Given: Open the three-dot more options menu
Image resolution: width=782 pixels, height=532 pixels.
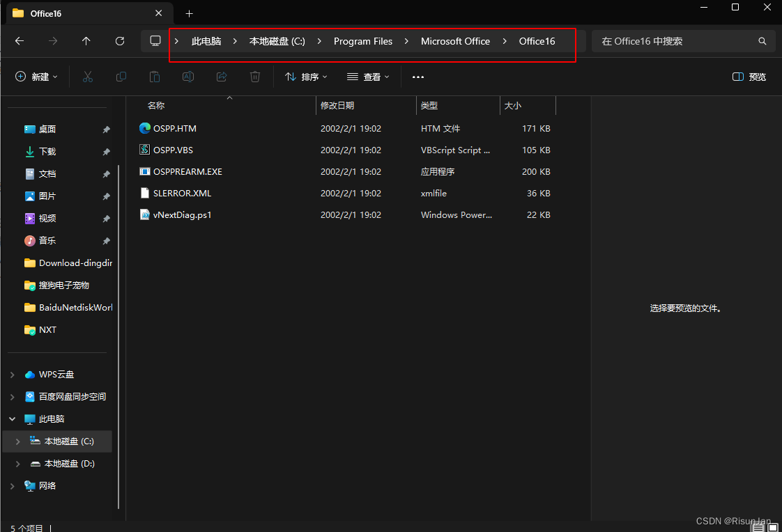Looking at the screenshot, I should point(418,77).
